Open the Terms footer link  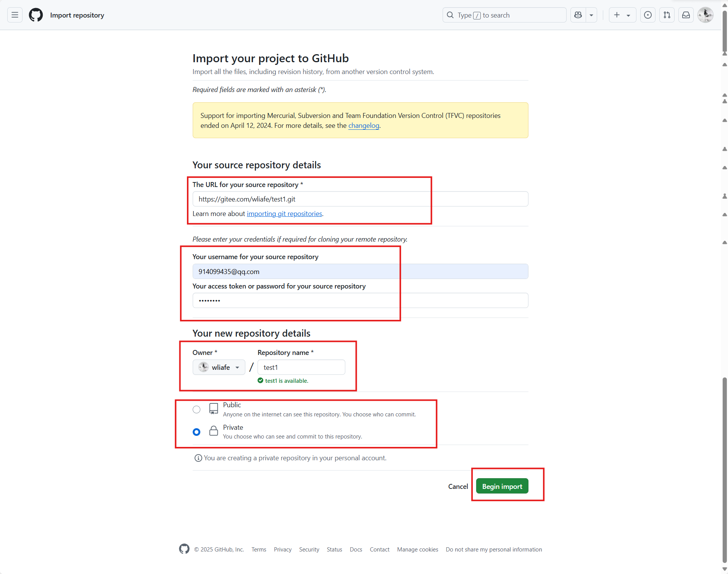click(259, 550)
